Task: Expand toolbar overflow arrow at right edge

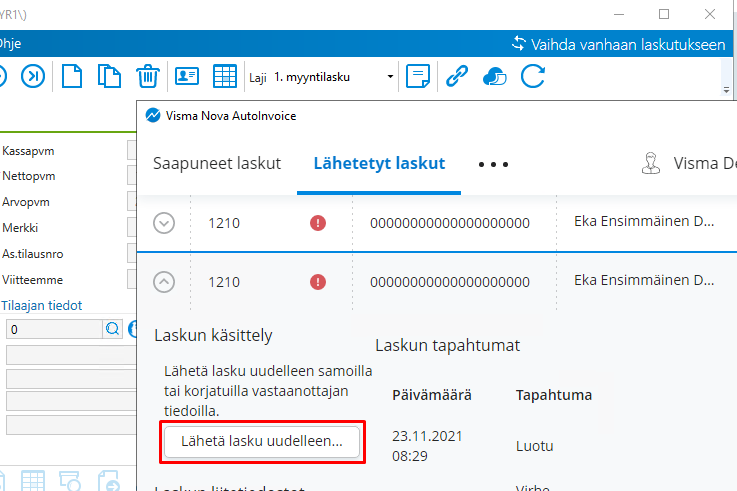Action: 726,90
